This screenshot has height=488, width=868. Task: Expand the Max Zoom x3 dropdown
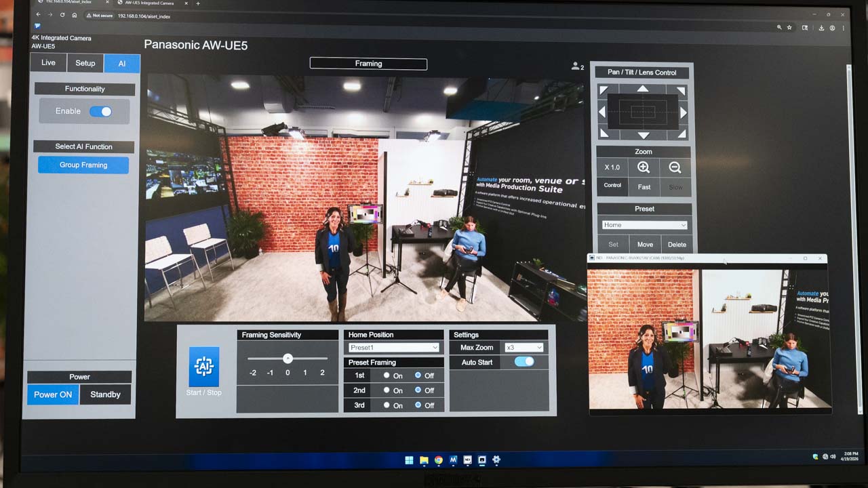(x=524, y=348)
